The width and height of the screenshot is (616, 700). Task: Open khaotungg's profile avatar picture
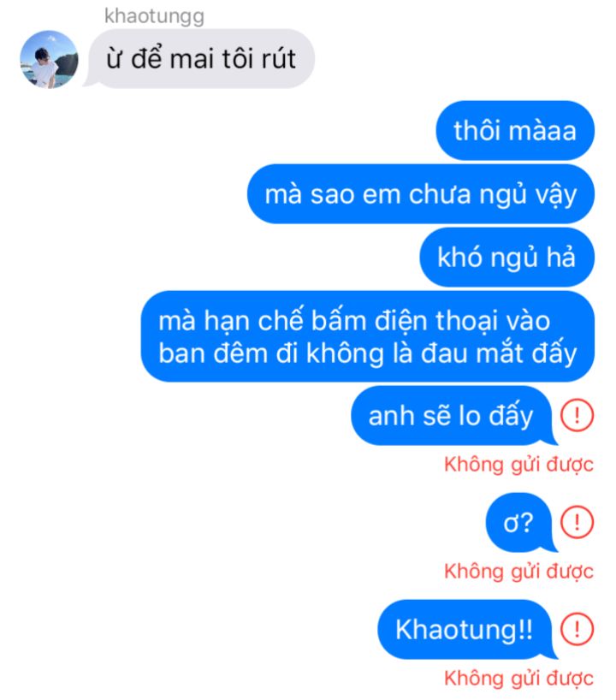[49, 59]
